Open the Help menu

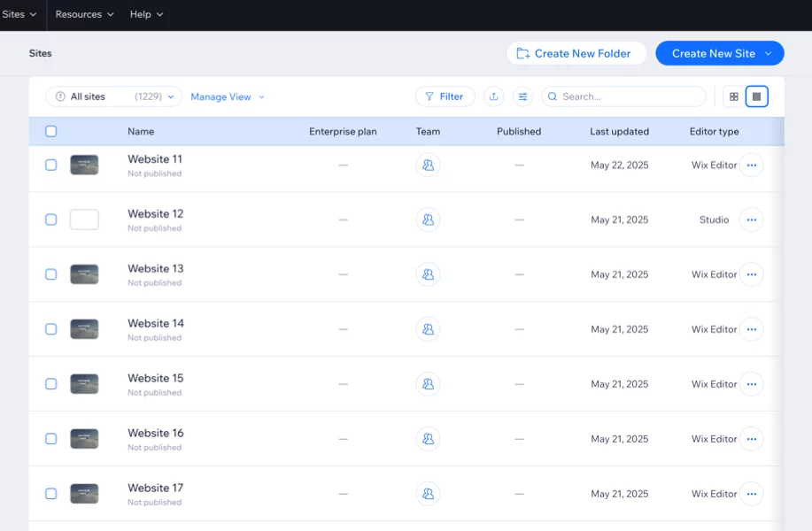(146, 14)
